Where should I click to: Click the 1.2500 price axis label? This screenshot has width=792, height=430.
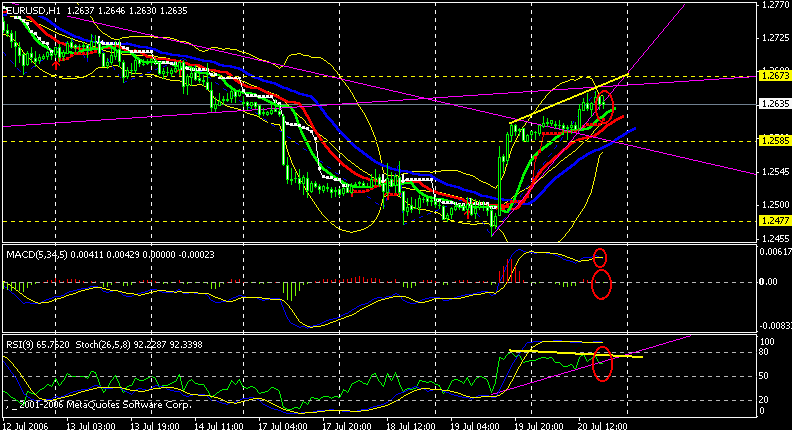pyautogui.click(x=775, y=205)
